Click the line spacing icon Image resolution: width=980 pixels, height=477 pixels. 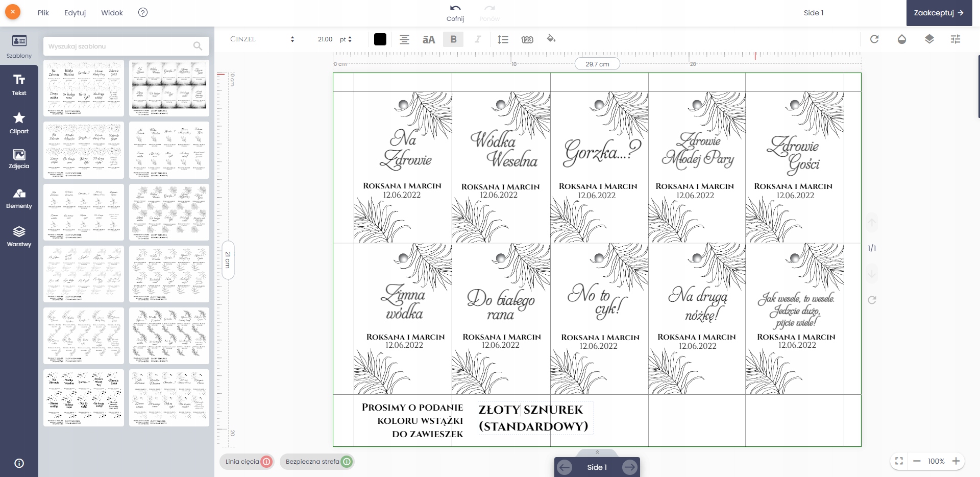503,39
